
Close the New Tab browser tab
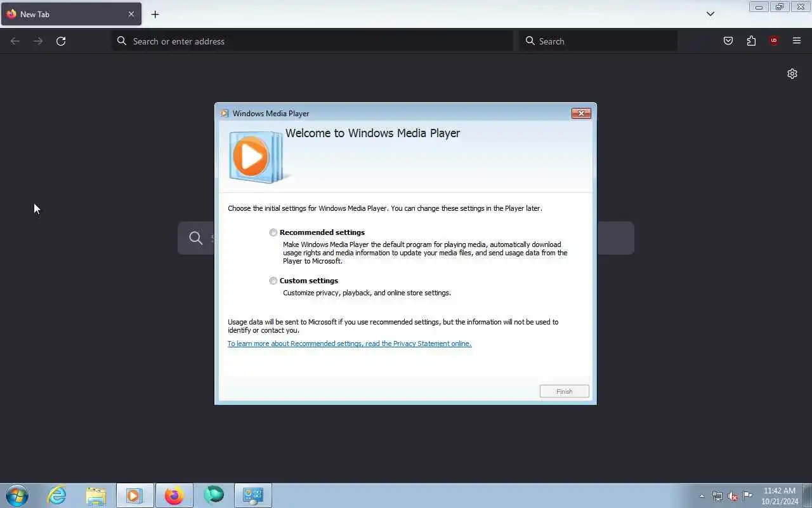[131, 14]
